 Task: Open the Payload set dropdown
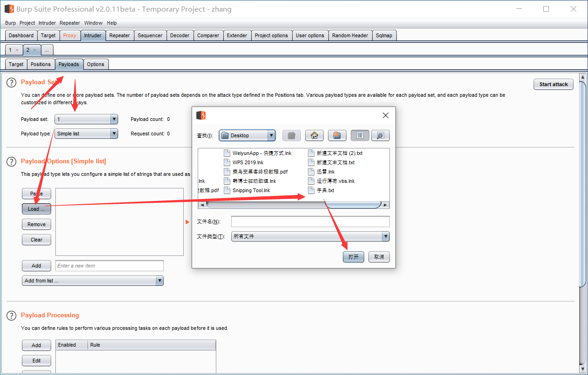click(x=114, y=120)
